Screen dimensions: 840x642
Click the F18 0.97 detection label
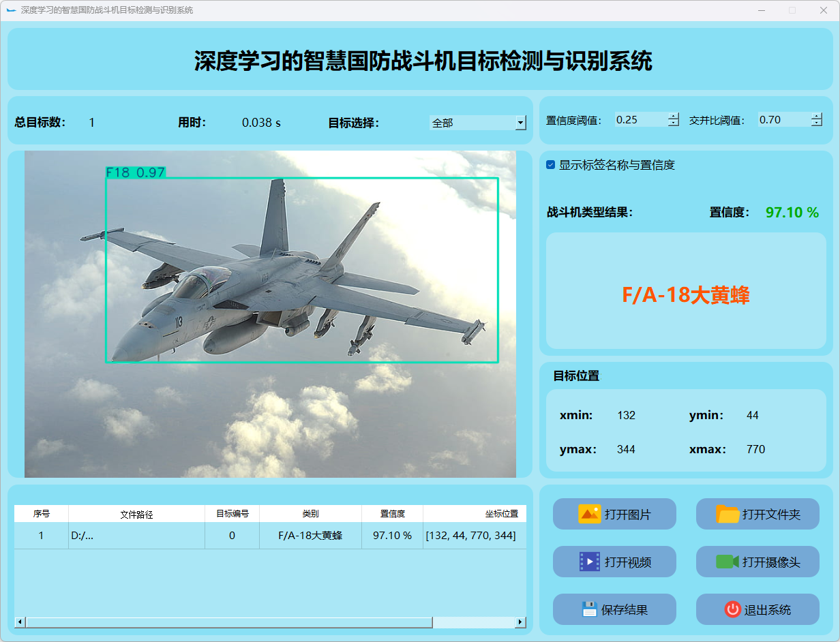pos(136,172)
